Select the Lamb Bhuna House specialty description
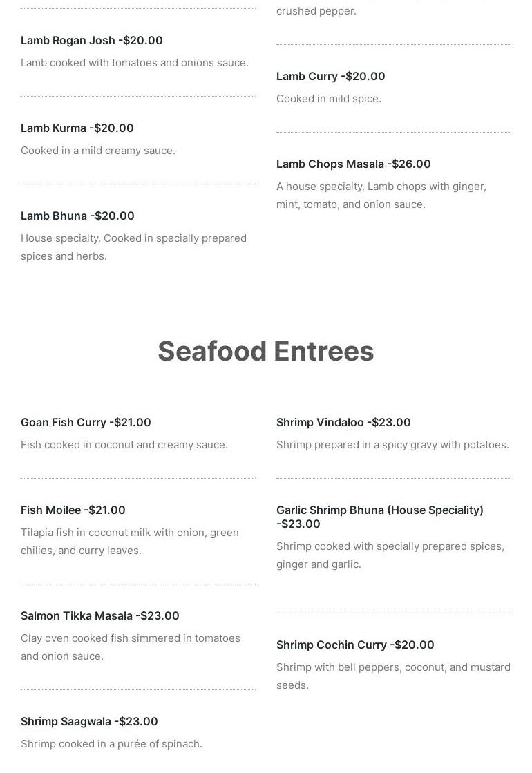 [x=133, y=247]
